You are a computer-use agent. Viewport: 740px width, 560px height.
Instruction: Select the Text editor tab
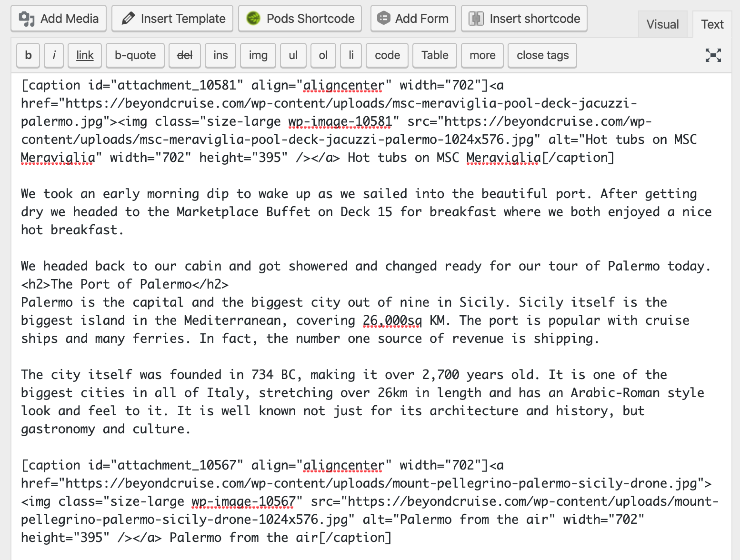tap(711, 24)
